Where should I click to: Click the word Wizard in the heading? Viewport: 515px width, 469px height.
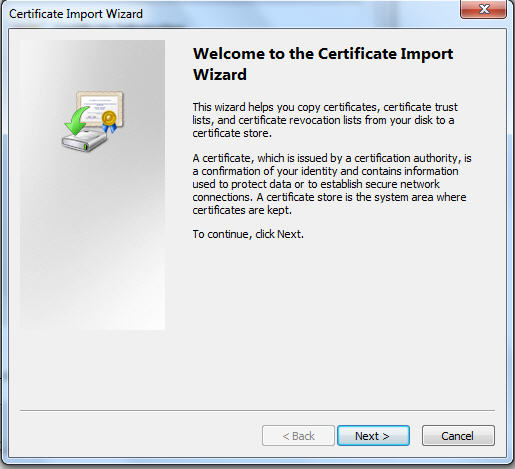click(220, 74)
